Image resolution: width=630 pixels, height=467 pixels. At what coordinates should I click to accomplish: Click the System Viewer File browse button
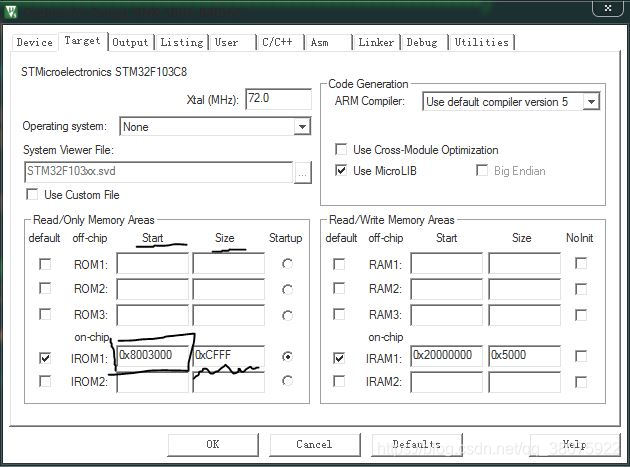coord(303,173)
